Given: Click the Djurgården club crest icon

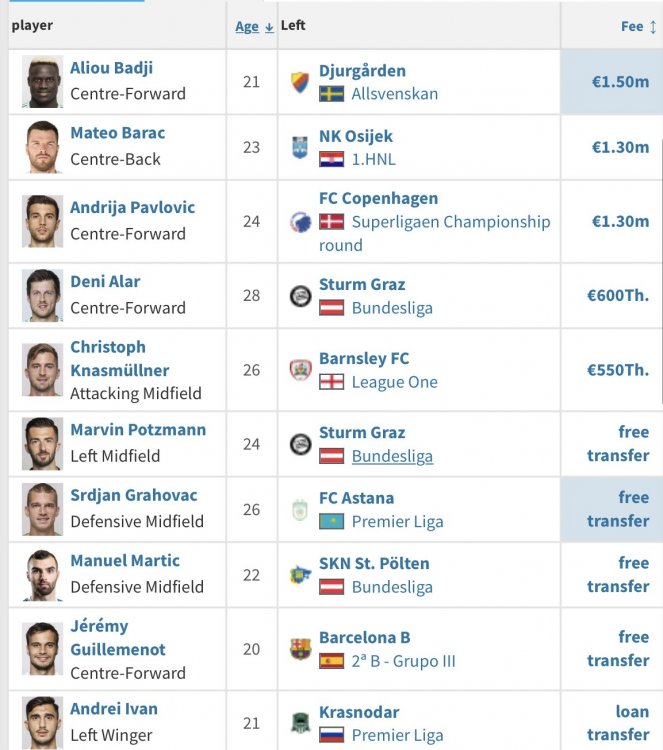Looking at the screenshot, I should pyautogui.click(x=299, y=81).
